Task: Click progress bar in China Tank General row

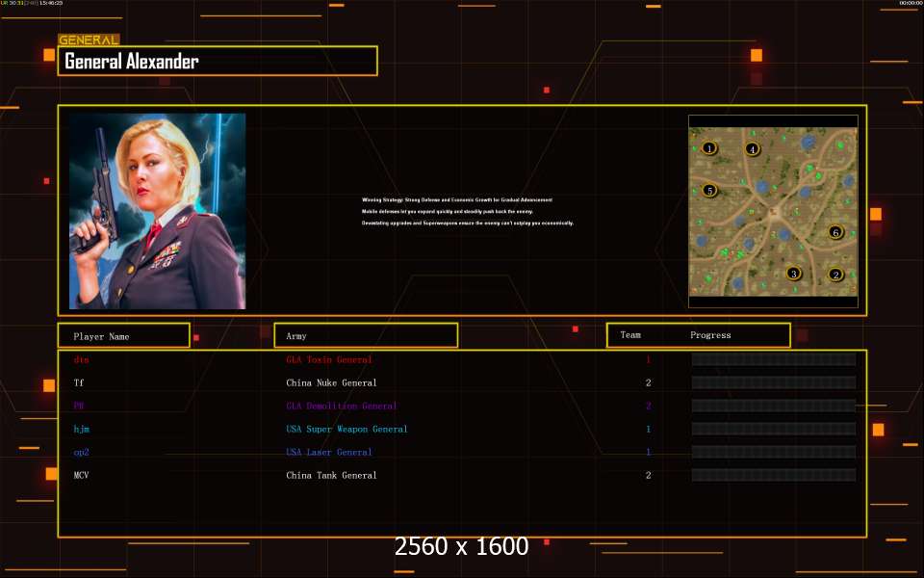Action: pyautogui.click(x=773, y=475)
